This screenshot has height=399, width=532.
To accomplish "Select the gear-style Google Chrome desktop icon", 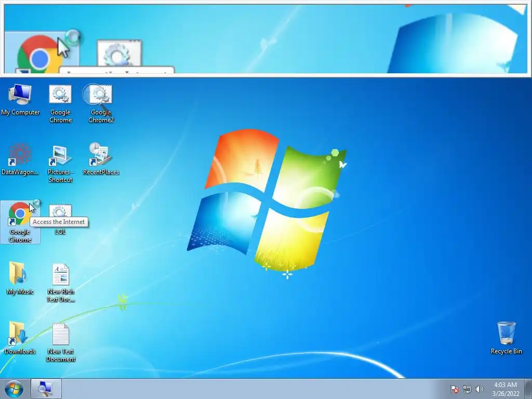I will [60, 103].
